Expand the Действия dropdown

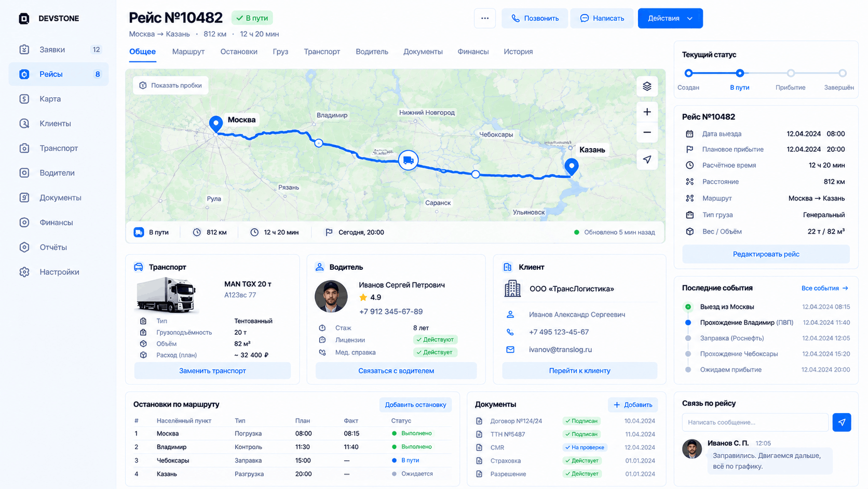click(670, 18)
